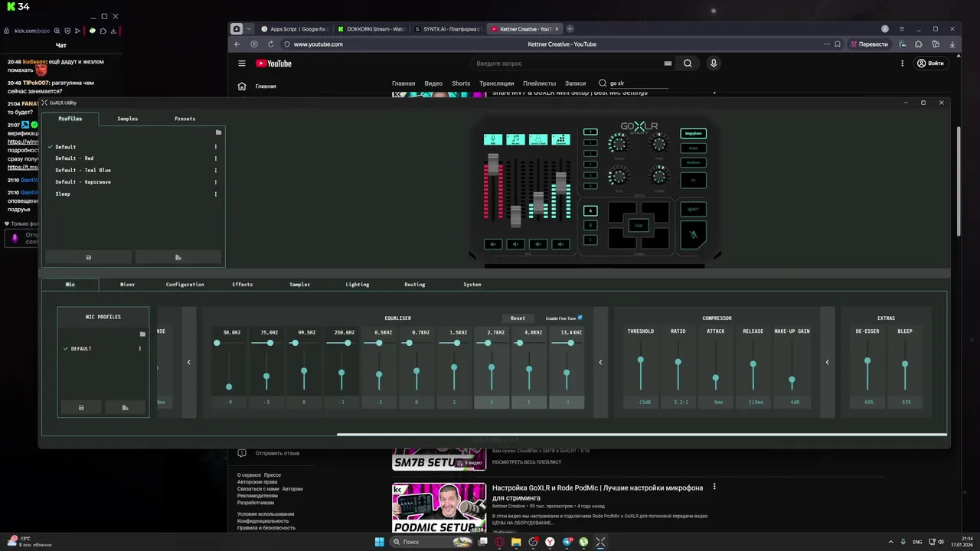
Task: Save the mic profile
Action: pyautogui.click(x=81, y=408)
